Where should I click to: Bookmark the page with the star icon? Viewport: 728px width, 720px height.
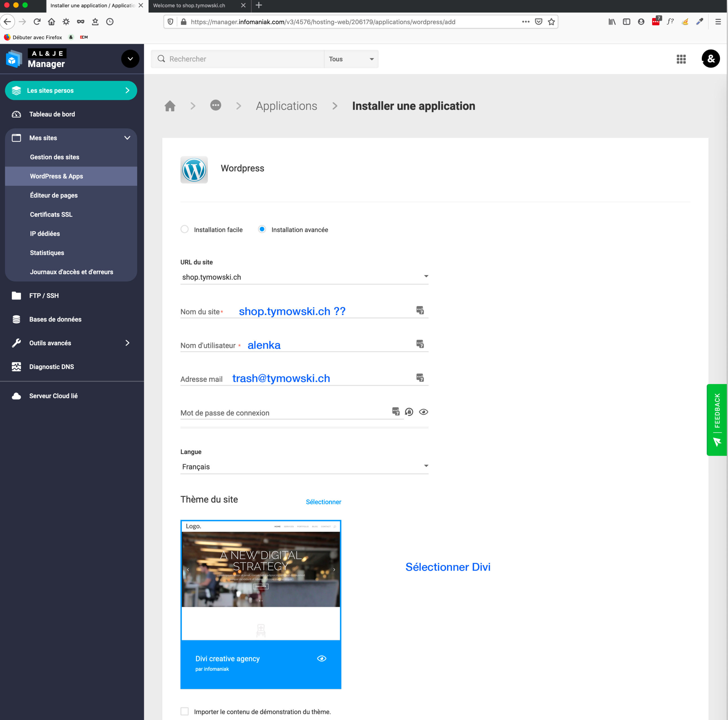(551, 22)
